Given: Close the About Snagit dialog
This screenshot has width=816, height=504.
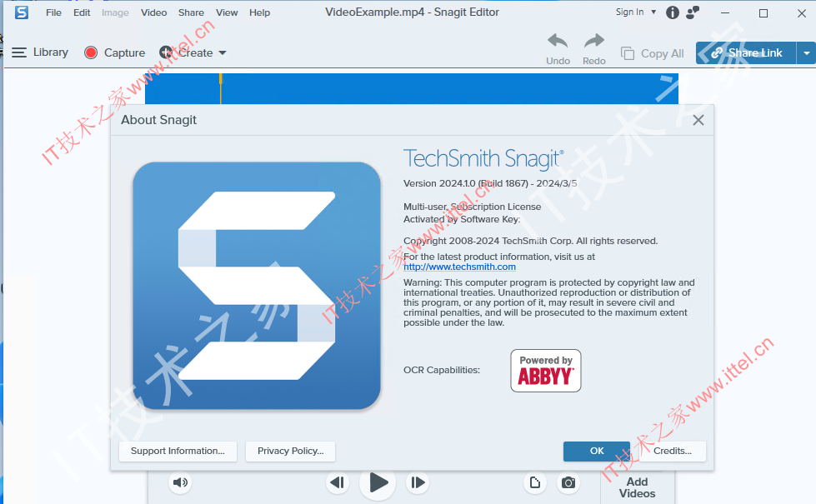Looking at the screenshot, I should pos(698,120).
